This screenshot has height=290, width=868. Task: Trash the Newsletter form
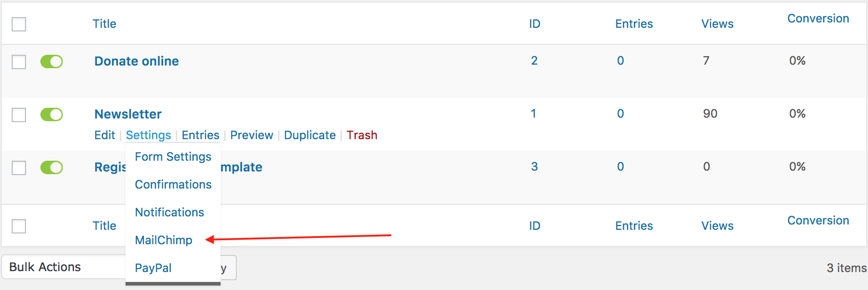362,135
